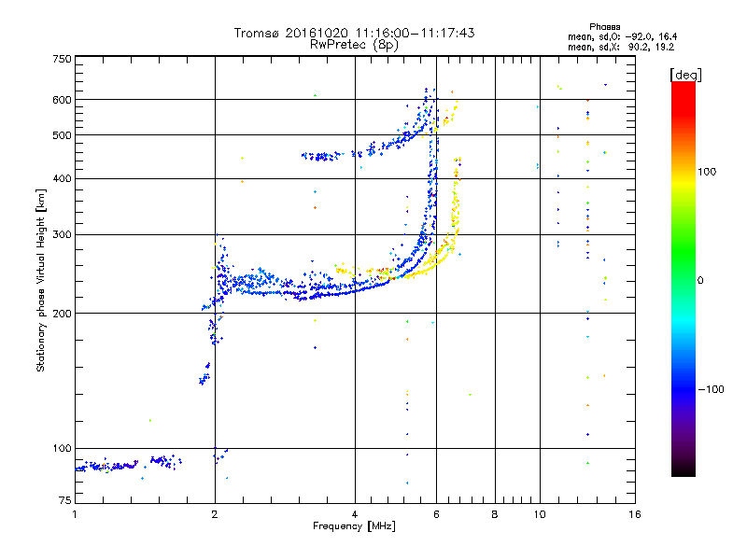Click the y-axis tick label "600"
This screenshot has width=747, height=560.
(x=62, y=100)
